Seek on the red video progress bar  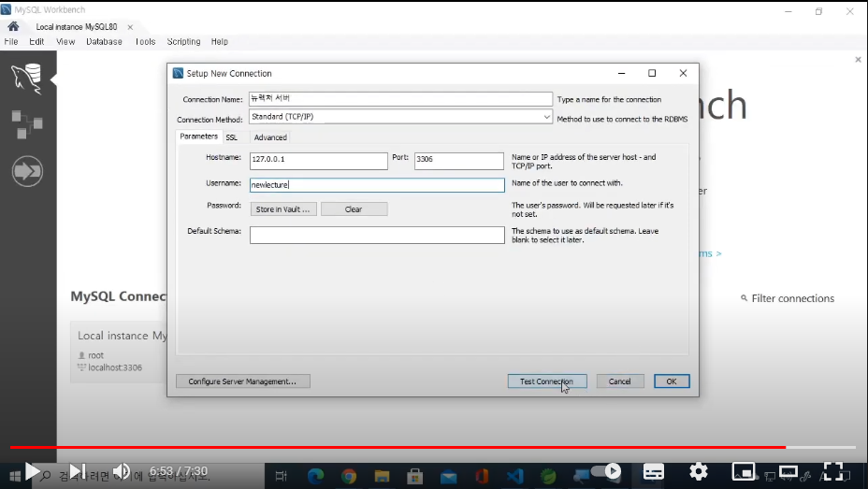pyautogui.click(x=433, y=447)
